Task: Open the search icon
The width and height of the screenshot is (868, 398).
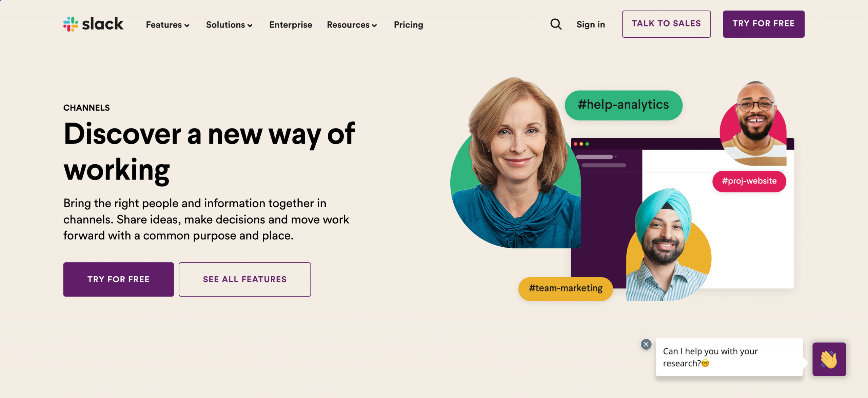Action: pyautogui.click(x=556, y=24)
